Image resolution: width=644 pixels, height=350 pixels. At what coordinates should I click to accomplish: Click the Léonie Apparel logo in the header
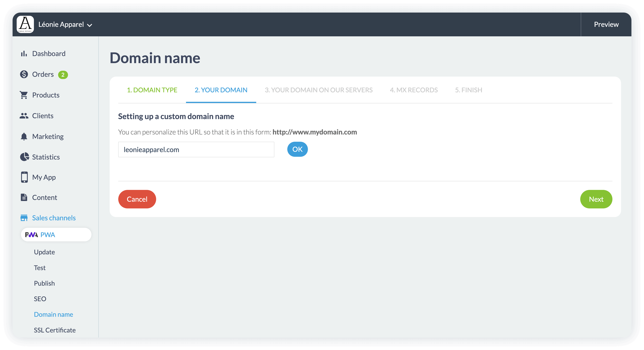(x=25, y=24)
